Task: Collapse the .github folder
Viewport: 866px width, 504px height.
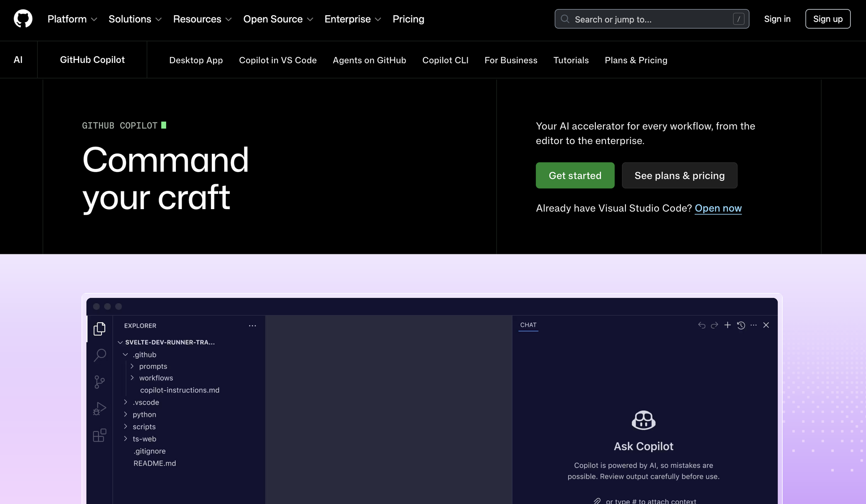Action: click(x=140, y=354)
